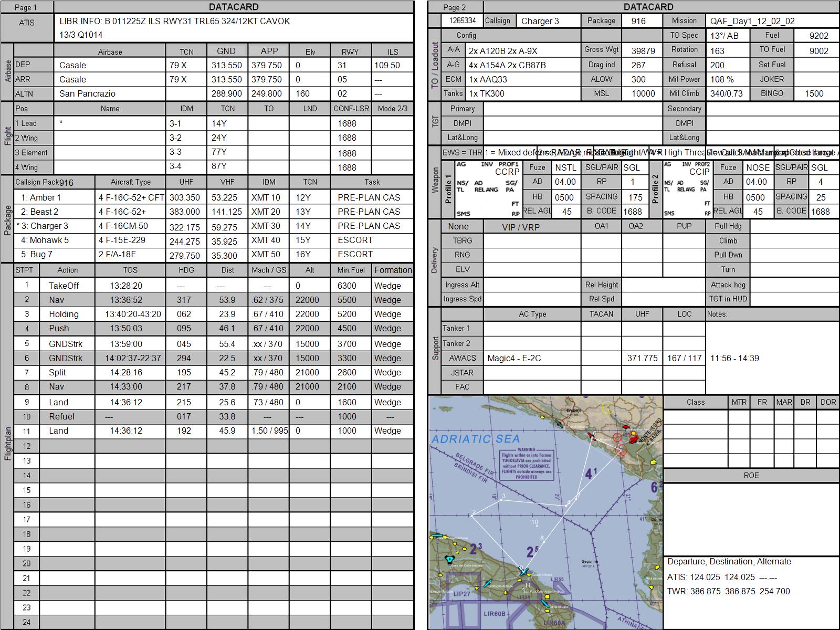Click the Holding TOS 13:40:20-43:20
The image size is (840, 630).
click(x=133, y=314)
